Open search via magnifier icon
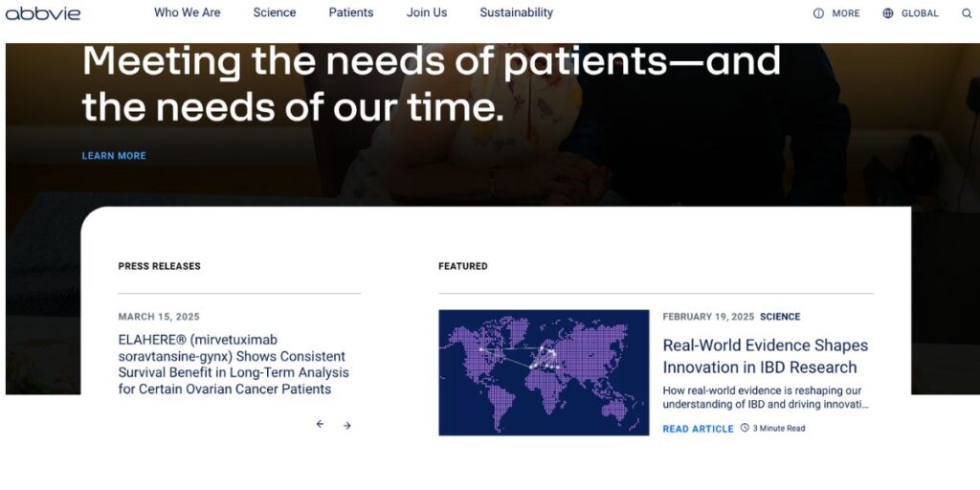980x490 pixels. (x=967, y=13)
